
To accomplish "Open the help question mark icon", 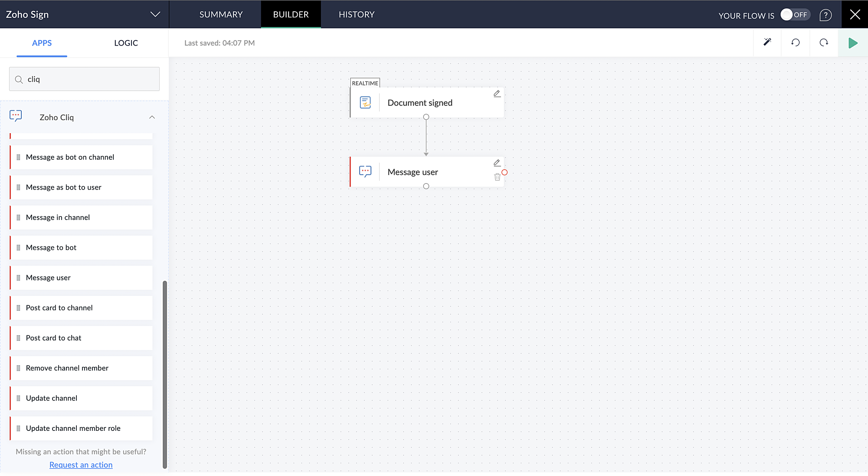I will point(825,15).
